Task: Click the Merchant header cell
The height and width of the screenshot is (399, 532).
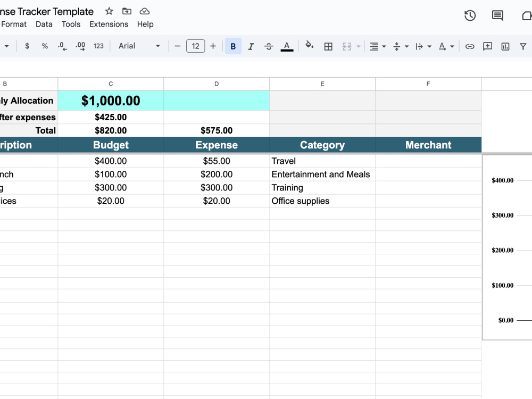Action: coord(428,145)
